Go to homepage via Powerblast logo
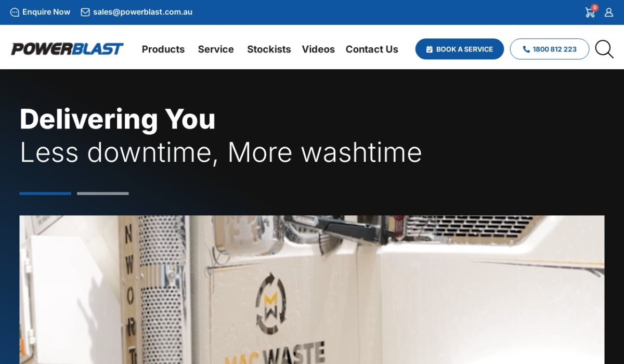This screenshot has width=624, height=364. point(67,49)
